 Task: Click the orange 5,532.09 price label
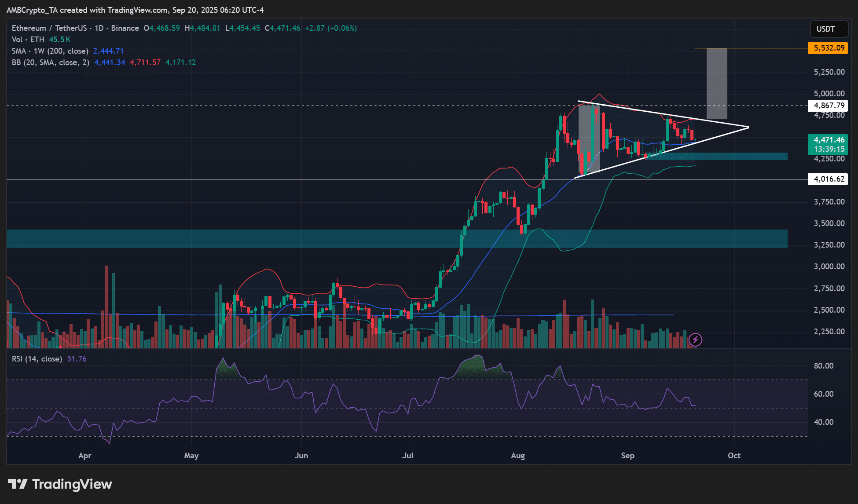(x=828, y=48)
